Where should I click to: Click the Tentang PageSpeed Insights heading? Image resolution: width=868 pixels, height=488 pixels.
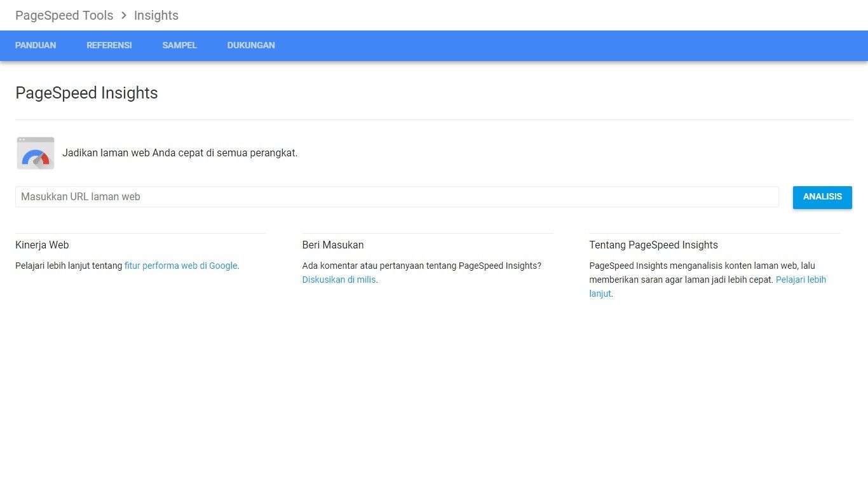[x=653, y=245]
